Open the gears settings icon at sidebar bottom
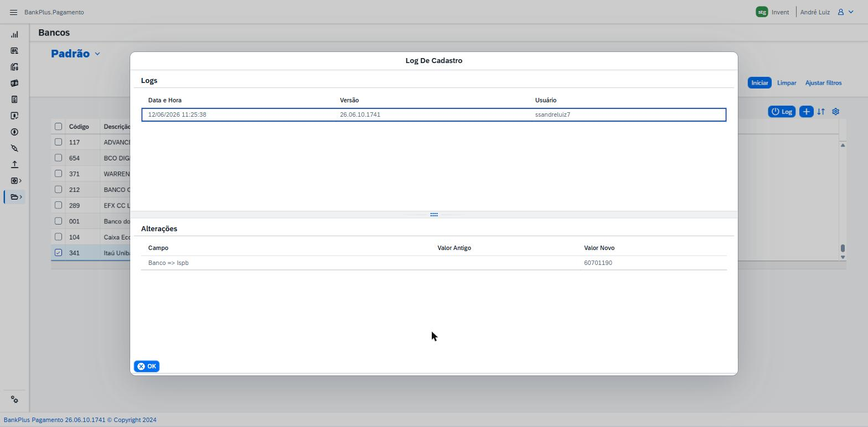868x427 pixels. 14,400
